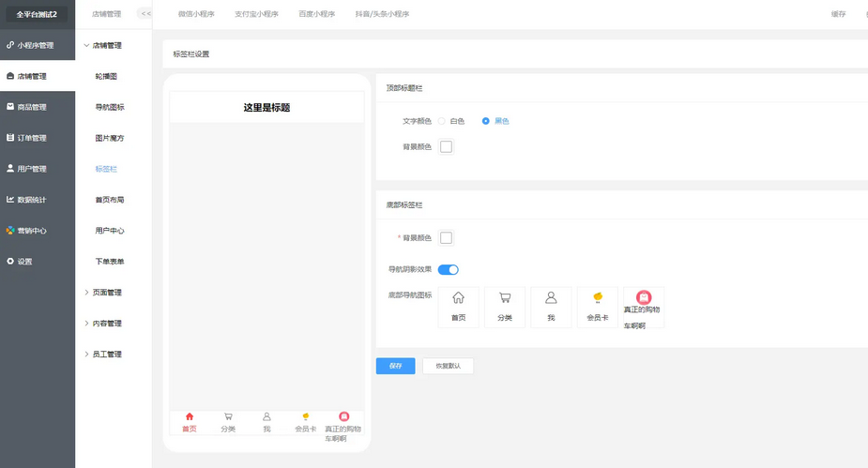Select the 黑色 text color radio button

click(x=485, y=121)
